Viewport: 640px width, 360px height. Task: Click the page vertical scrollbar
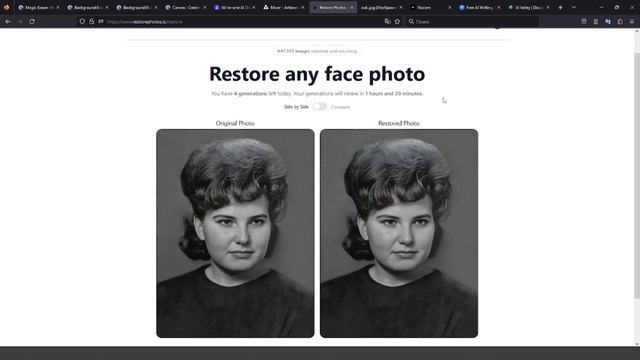(637, 176)
